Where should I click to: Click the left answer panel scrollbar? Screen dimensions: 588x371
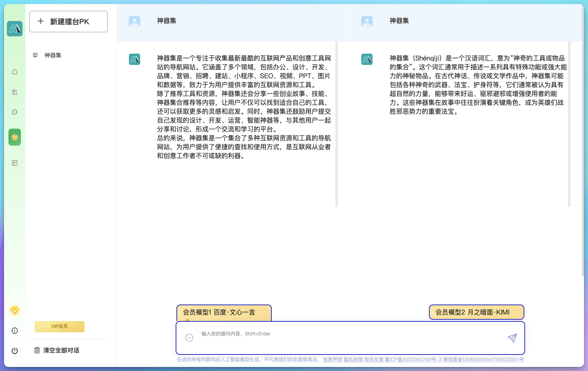click(336, 124)
